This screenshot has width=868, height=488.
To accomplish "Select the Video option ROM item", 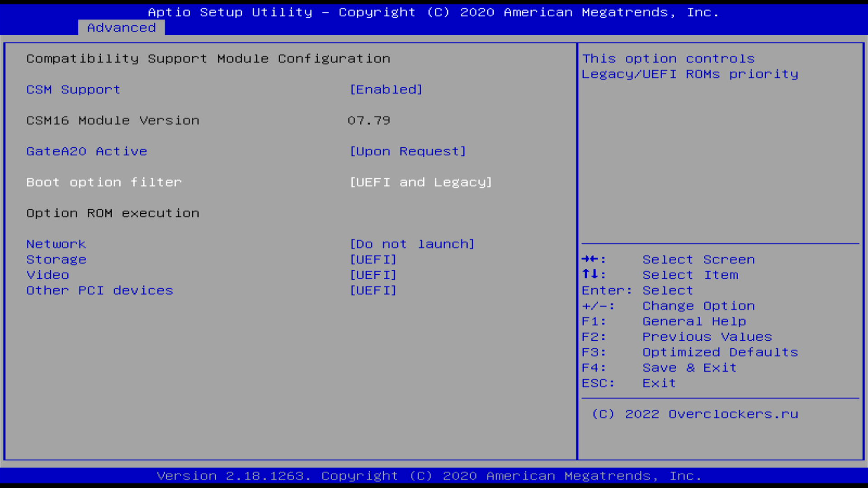I will [x=48, y=275].
